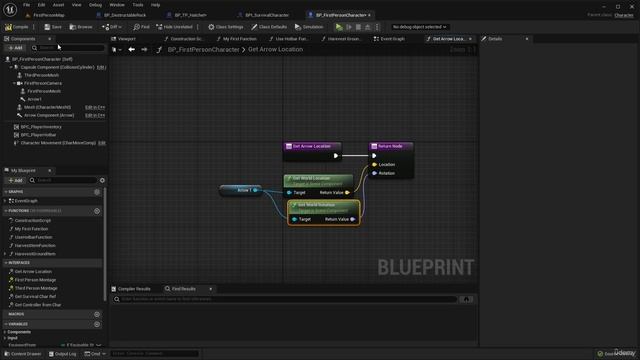Select Character Movement component

[58, 143]
